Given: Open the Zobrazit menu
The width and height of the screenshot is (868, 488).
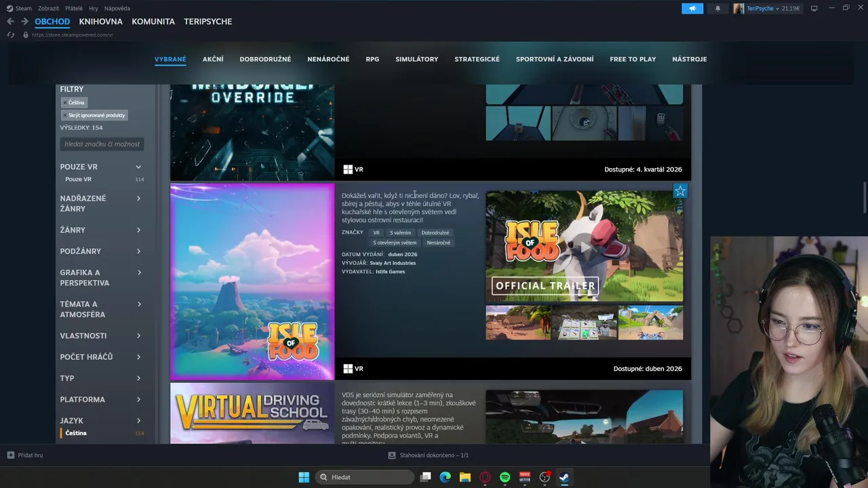Looking at the screenshot, I should tap(48, 8).
